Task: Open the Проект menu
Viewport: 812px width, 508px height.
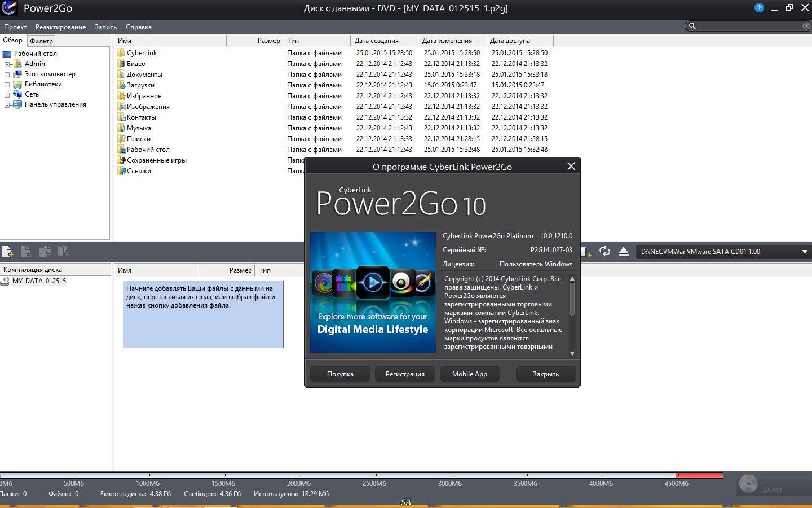Action: (x=15, y=27)
